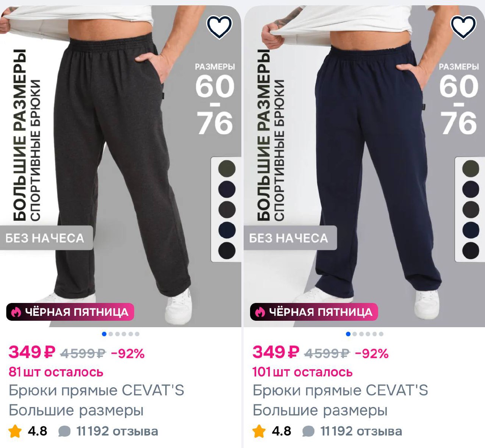Click the 11192 отзыва link on left product
The image size is (485, 448).
pyautogui.click(x=117, y=431)
